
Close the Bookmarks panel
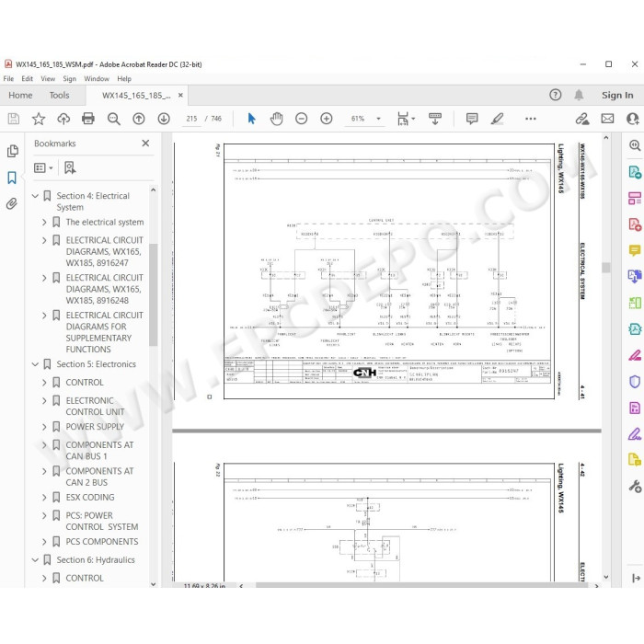[x=145, y=143]
